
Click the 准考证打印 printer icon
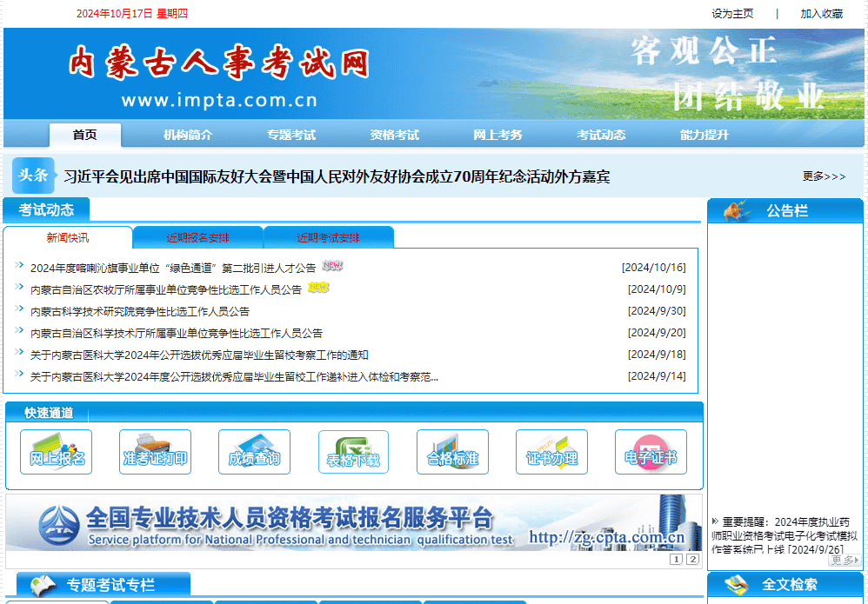tap(155, 452)
